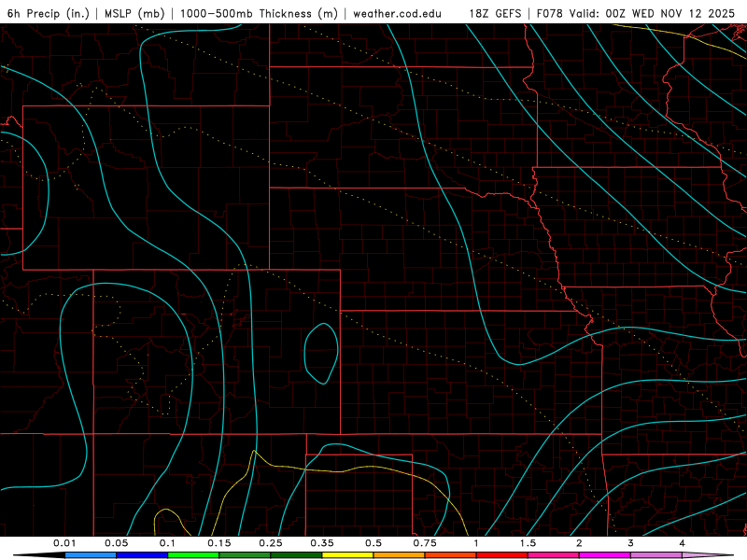Click the yellow legend swatch after 0.35
747x560 pixels.
coord(347,555)
